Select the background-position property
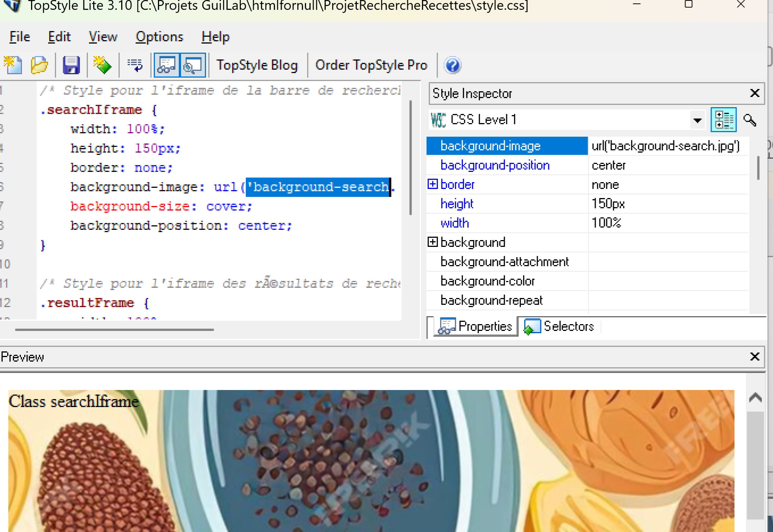This screenshot has height=532, width=773. pyautogui.click(x=507, y=165)
